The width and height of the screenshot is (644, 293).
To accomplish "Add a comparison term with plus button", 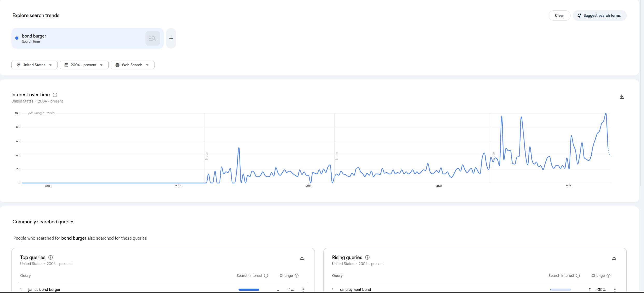I will pos(171,38).
